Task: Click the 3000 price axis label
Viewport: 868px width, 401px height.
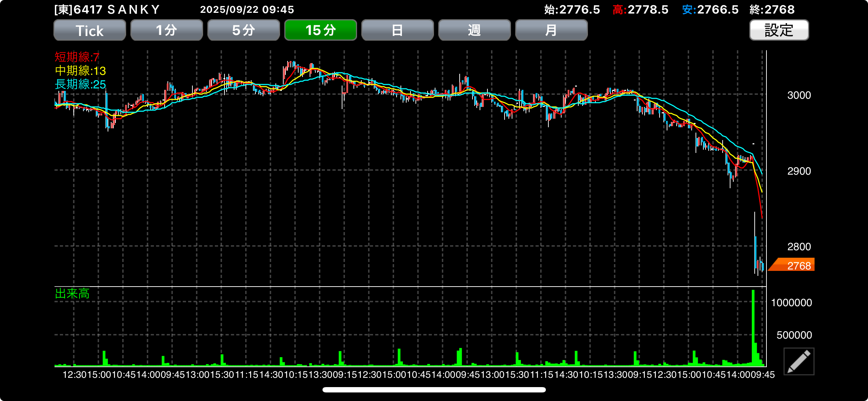Action: [799, 95]
